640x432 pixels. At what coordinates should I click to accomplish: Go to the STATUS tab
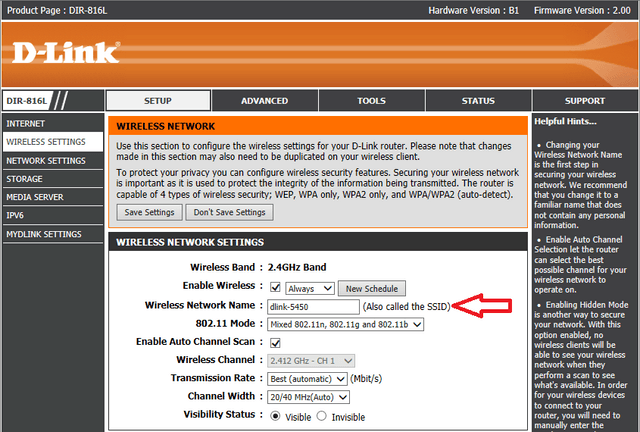coord(478,100)
